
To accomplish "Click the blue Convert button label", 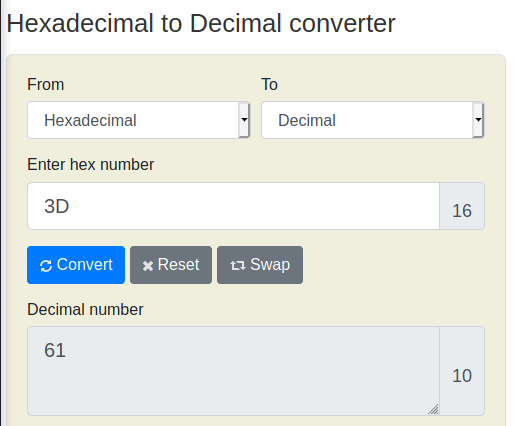I will click(x=85, y=265).
